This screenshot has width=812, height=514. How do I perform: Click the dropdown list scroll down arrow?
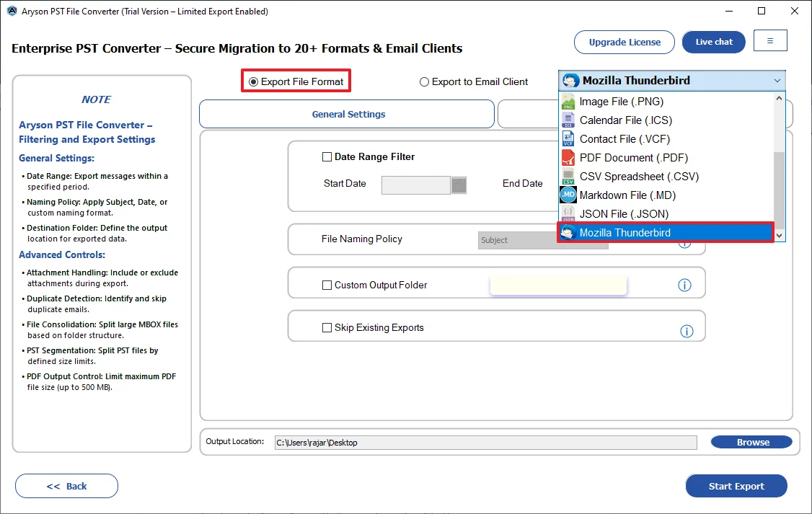(779, 236)
